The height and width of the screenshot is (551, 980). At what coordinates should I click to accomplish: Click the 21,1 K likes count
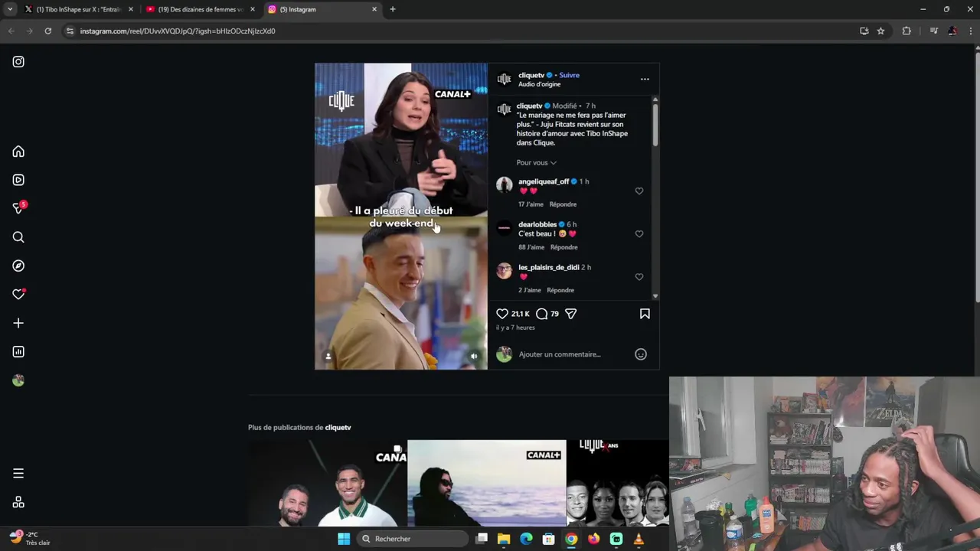coord(521,314)
